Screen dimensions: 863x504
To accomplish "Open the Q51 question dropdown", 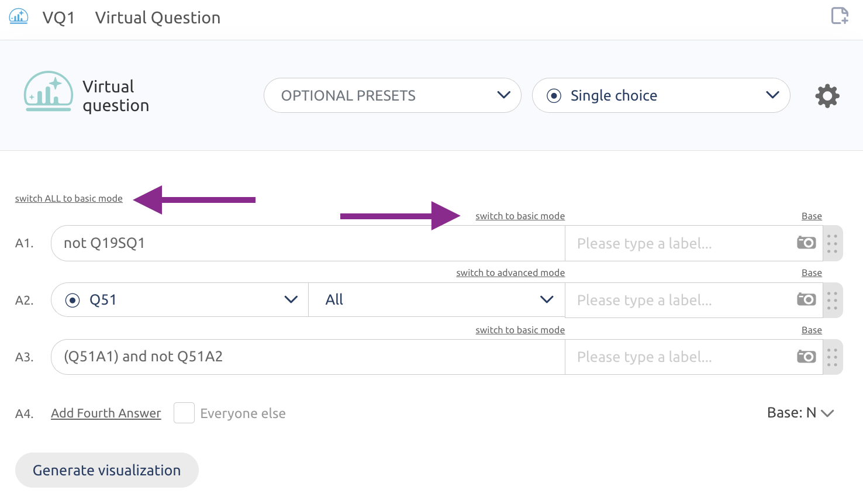I will point(180,300).
